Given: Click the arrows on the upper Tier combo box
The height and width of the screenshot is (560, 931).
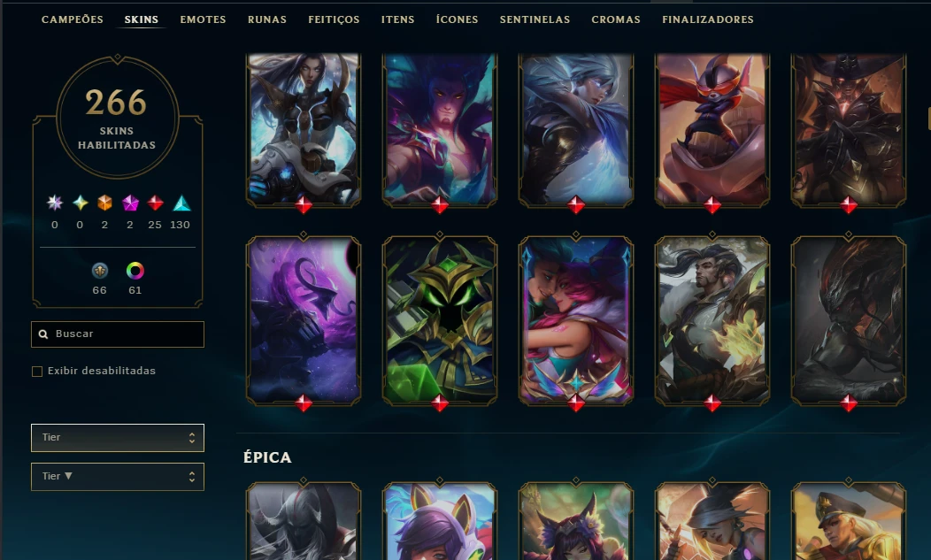Looking at the screenshot, I should click(x=192, y=438).
